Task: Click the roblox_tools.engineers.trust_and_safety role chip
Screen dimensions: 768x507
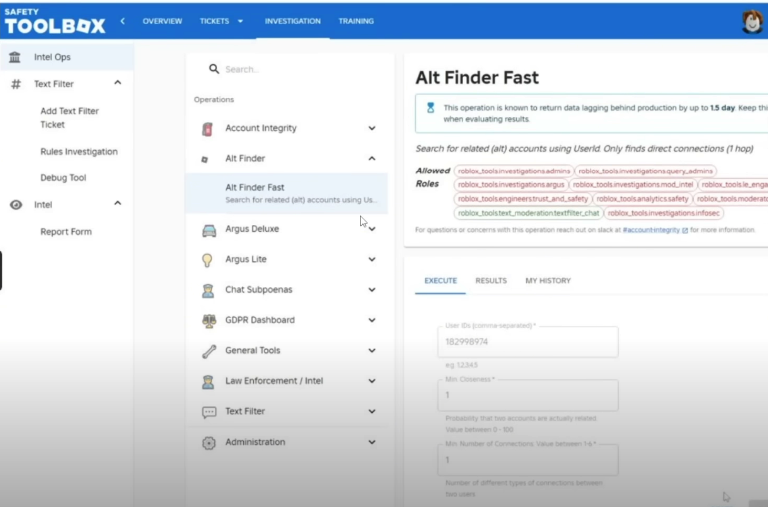Action: [523, 199]
